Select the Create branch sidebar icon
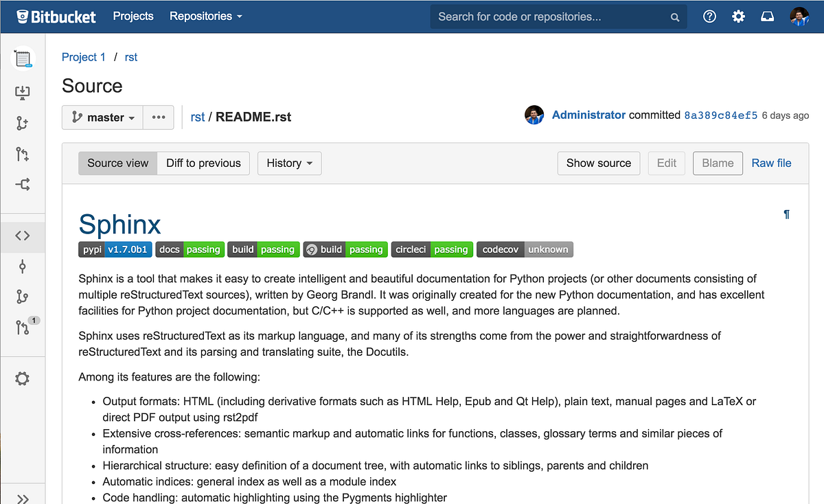The width and height of the screenshot is (824, 504). click(x=23, y=123)
